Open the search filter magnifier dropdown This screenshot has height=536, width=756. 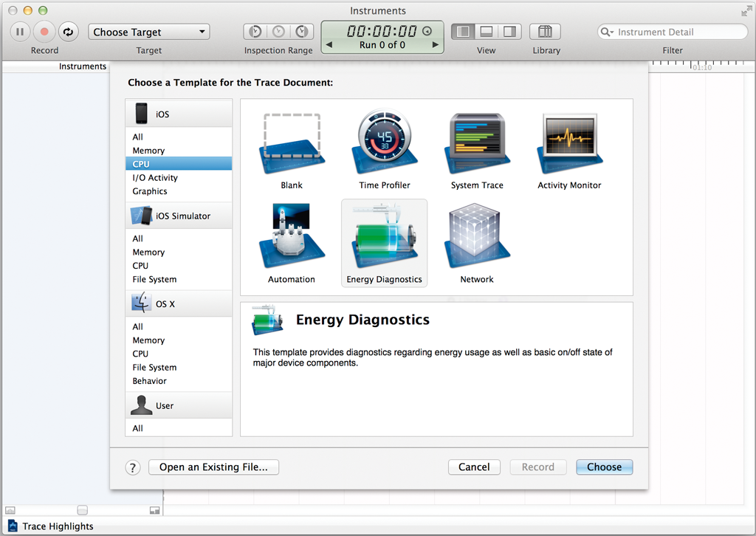point(607,32)
